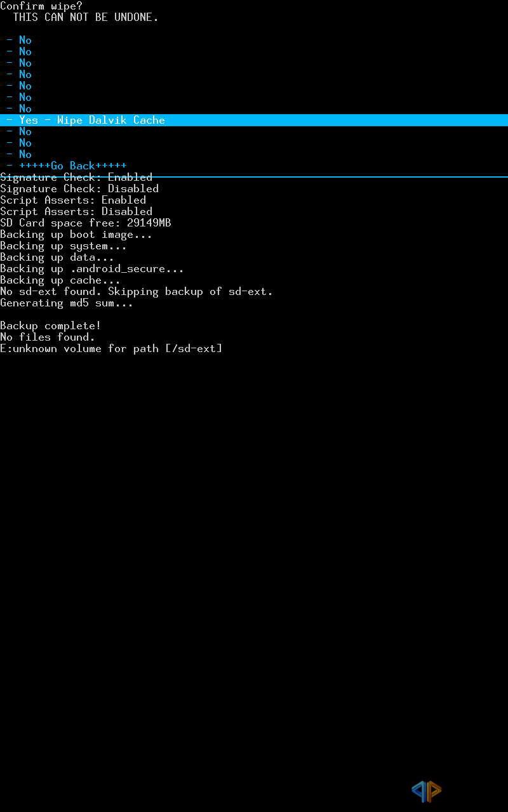
Task: Choose the +++++Go Back+++++ entry
Action: click(x=254, y=166)
